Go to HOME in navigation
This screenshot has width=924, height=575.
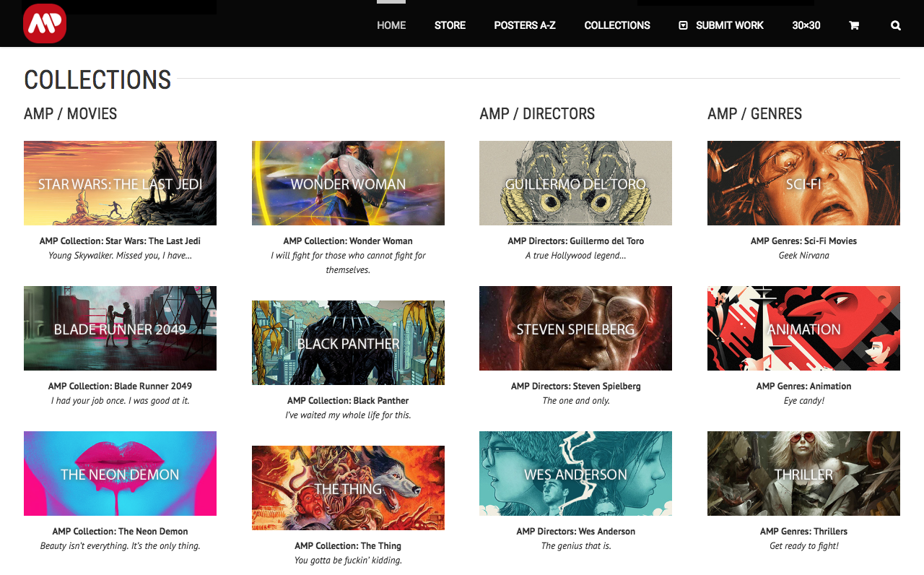391,25
